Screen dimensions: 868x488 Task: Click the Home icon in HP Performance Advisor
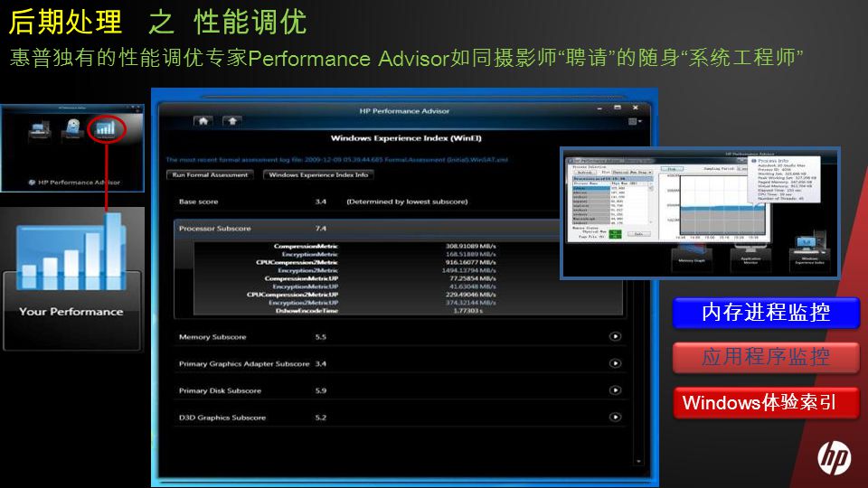click(x=203, y=121)
